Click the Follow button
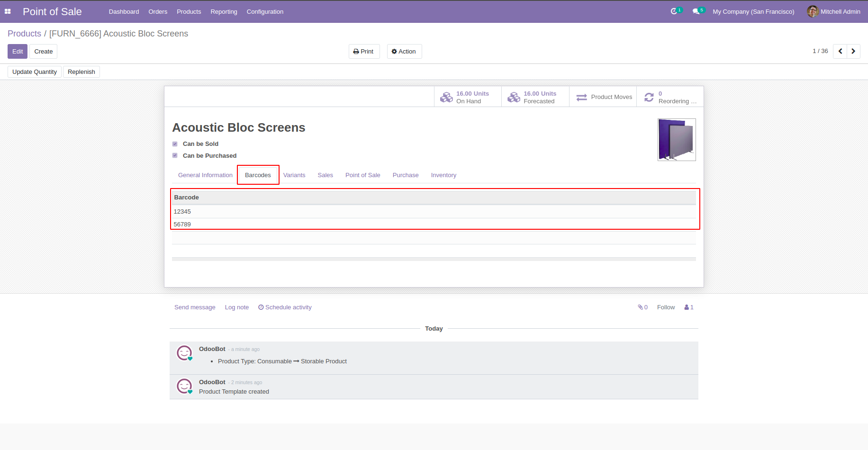The height and width of the screenshot is (450, 868). pyautogui.click(x=666, y=307)
